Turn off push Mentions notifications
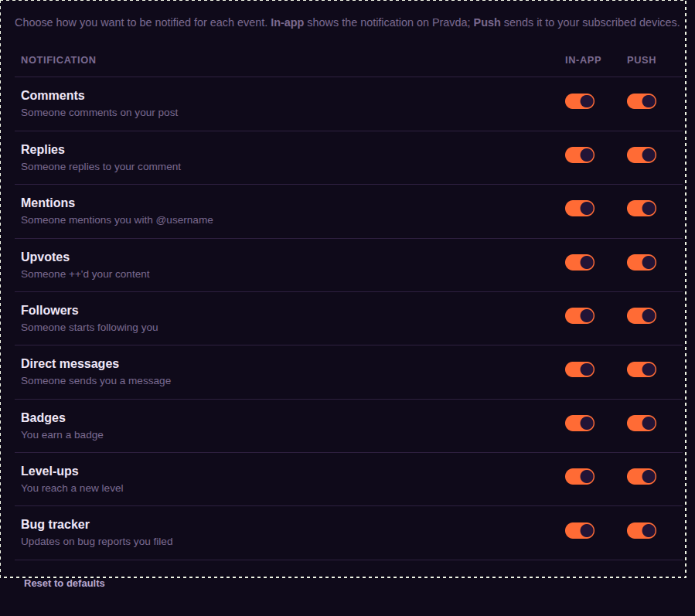This screenshot has width=695, height=616. [642, 208]
